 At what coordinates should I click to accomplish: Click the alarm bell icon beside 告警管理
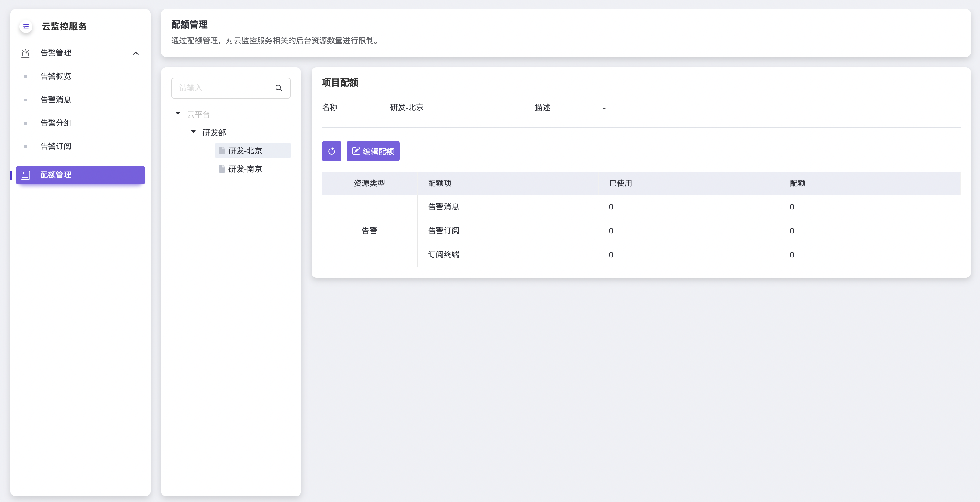click(x=26, y=53)
